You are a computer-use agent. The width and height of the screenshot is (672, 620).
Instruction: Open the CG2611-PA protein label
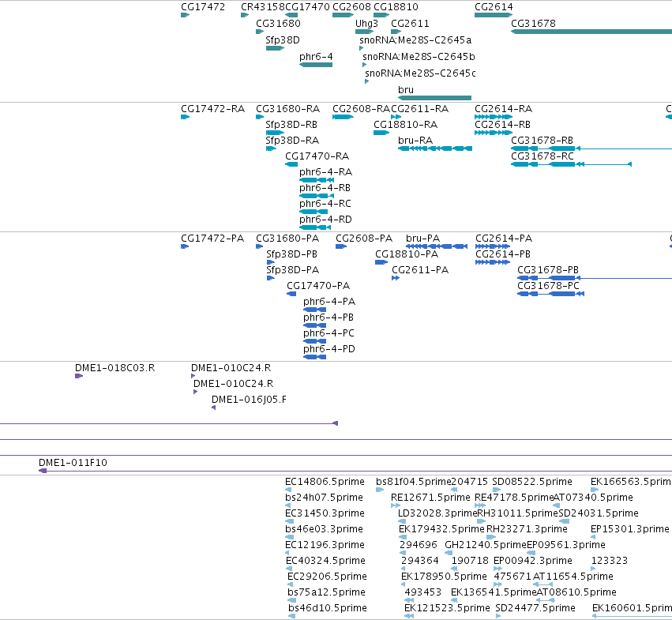click(420, 270)
